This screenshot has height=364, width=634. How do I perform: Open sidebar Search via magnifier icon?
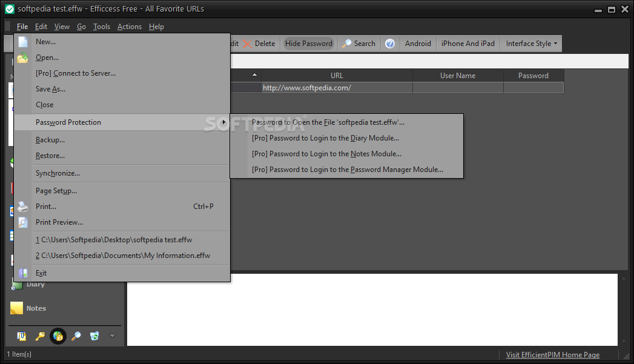pyautogui.click(x=76, y=336)
